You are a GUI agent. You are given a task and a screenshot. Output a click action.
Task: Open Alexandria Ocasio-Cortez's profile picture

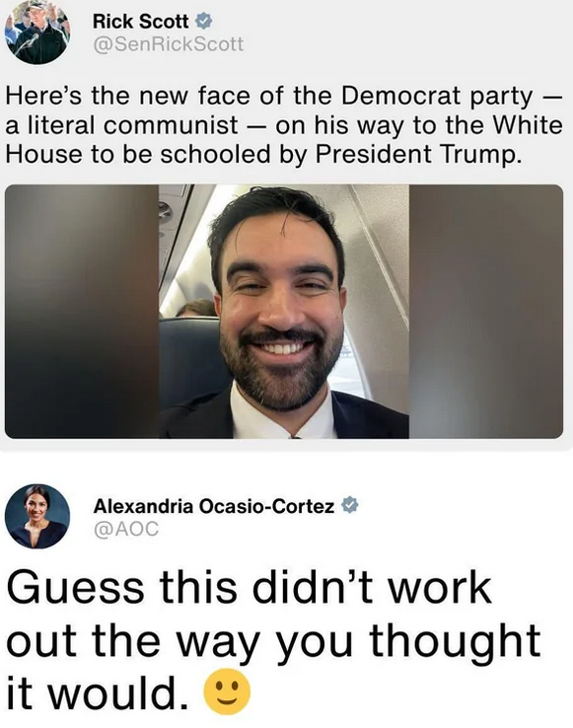point(37,516)
